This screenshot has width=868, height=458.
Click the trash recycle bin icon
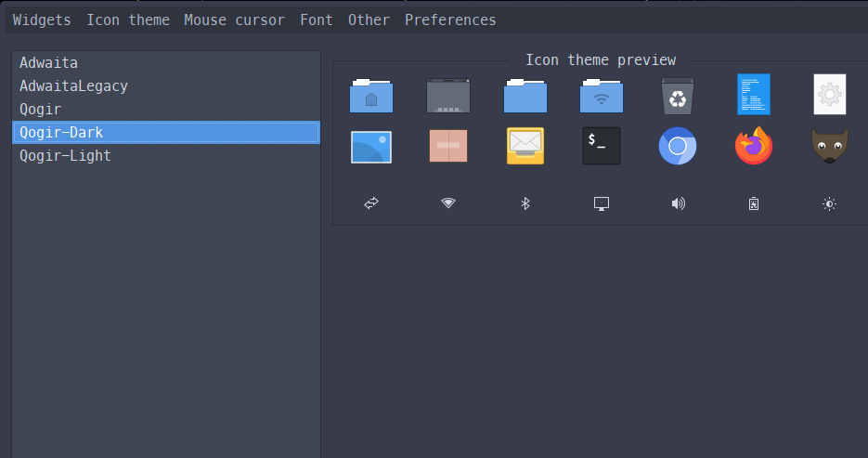677,95
